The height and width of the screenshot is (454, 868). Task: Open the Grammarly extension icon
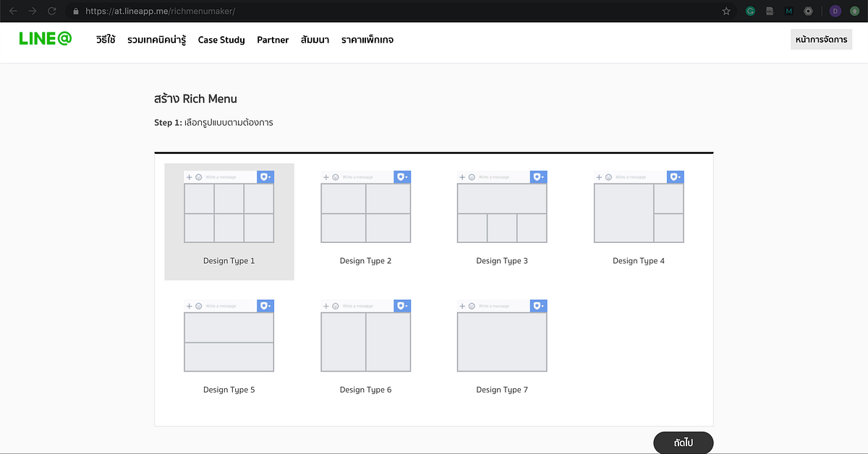tap(751, 11)
